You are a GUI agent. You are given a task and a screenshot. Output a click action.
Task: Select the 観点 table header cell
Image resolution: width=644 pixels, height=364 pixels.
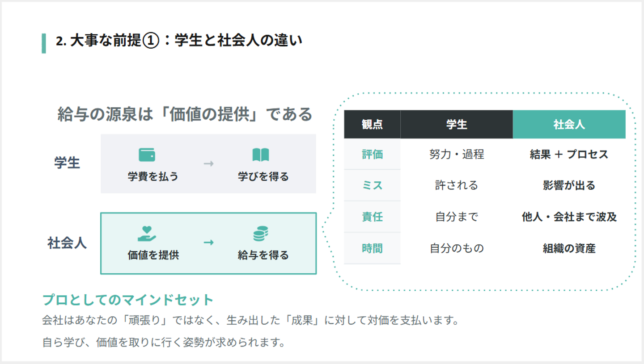pyautogui.click(x=372, y=124)
